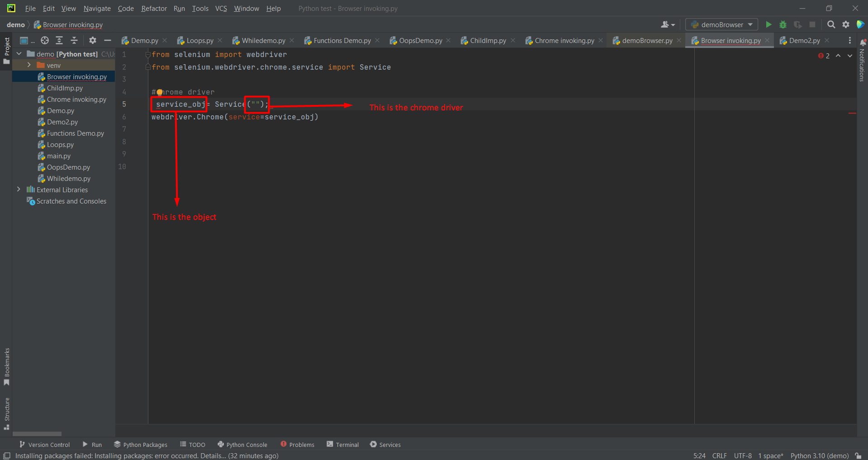Open Scratches and Consoles node
This screenshot has height=460, width=868.
[x=66, y=201]
